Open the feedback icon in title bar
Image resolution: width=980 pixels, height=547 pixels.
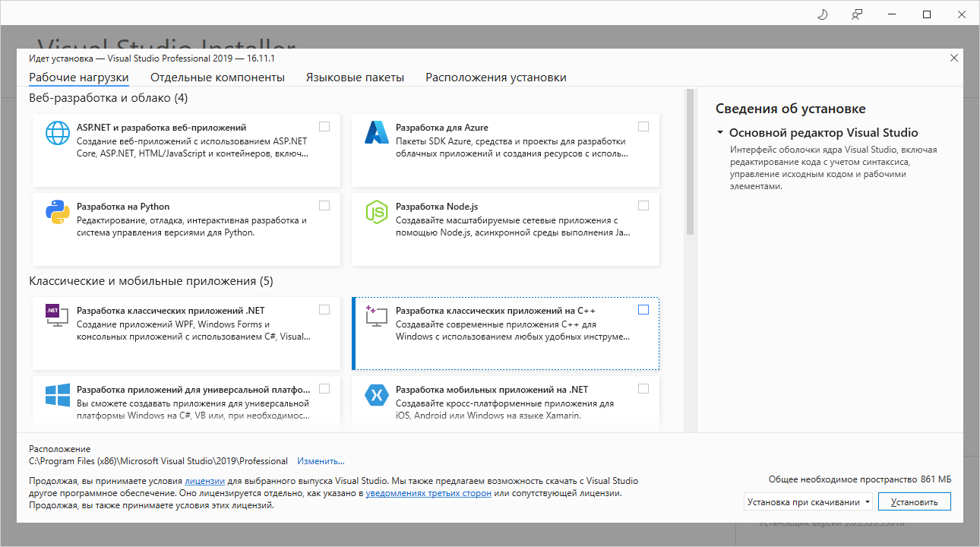point(857,14)
